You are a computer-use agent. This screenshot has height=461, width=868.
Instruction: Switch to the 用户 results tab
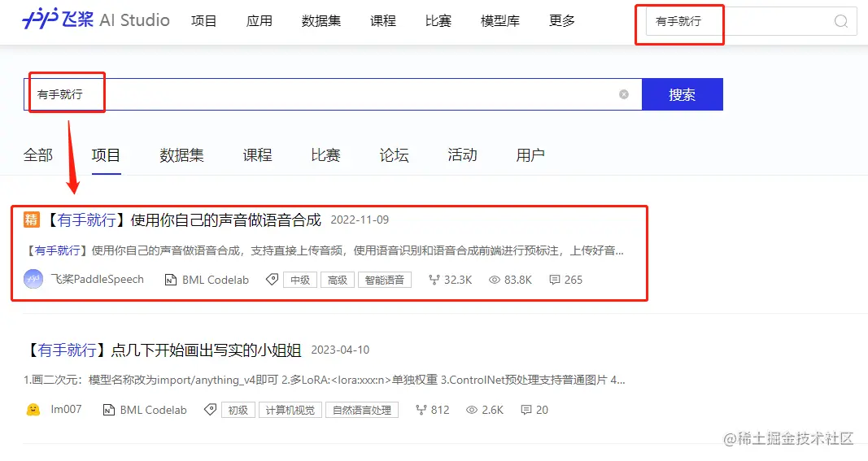530,155
